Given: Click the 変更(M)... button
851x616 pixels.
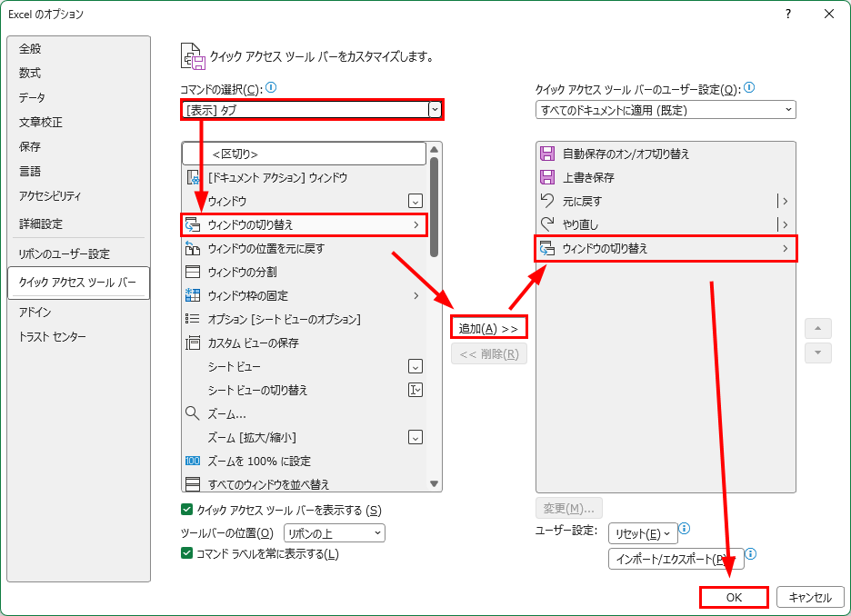Looking at the screenshot, I should [569, 508].
